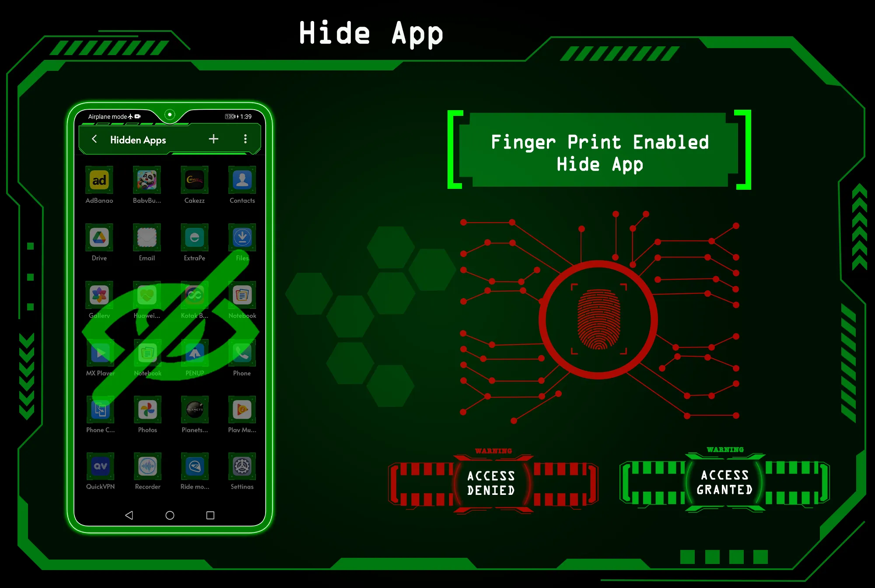The width and height of the screenshot is (875, 588).
Task: Select the Ride mode settings icon
Action: click(x=194, y=469)
